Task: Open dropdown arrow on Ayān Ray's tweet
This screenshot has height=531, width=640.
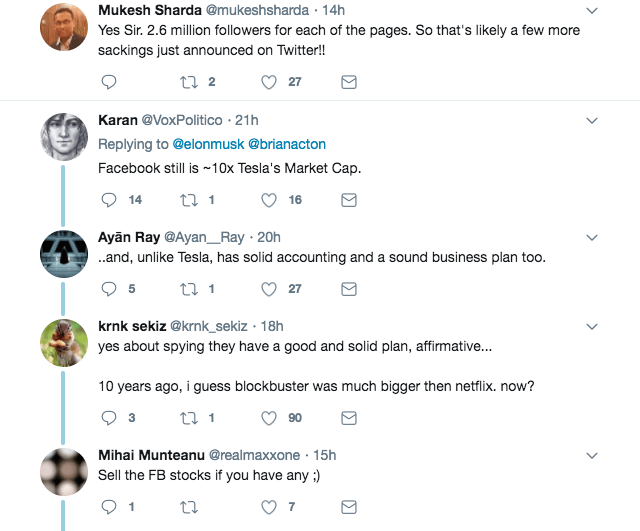Action: (x=591, y=237)
